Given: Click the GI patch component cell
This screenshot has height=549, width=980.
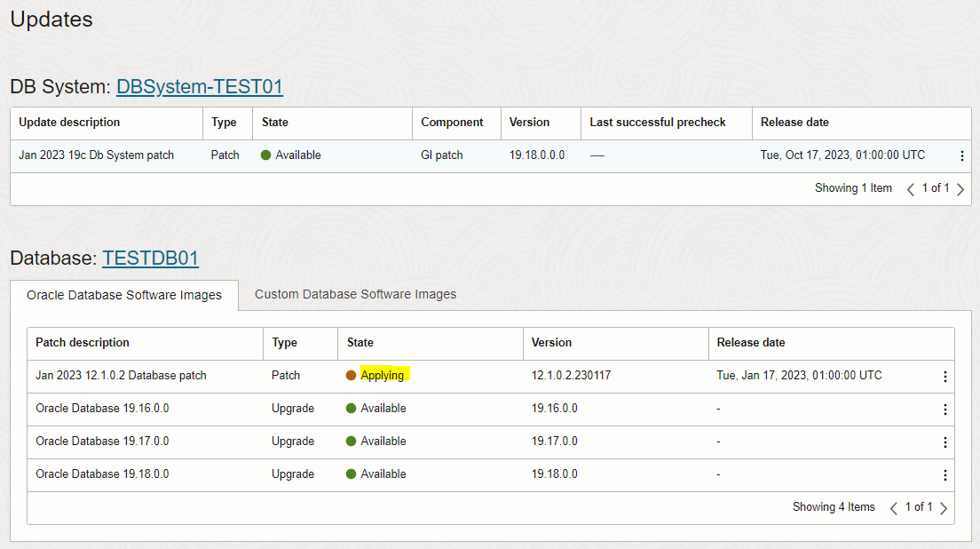Looking at the screenshot, I should click(442, 155).
